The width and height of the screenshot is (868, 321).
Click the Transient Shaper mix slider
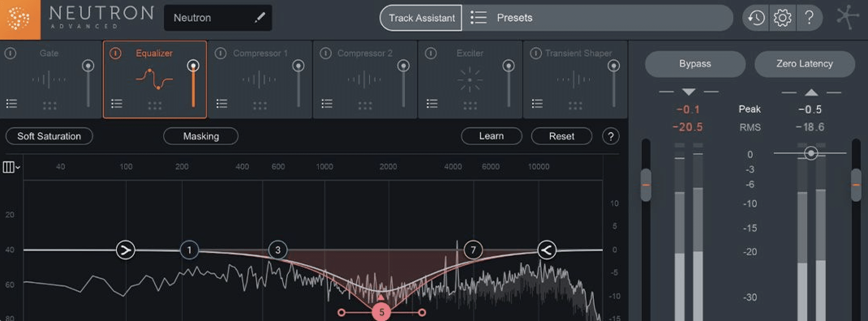(613, 84)
